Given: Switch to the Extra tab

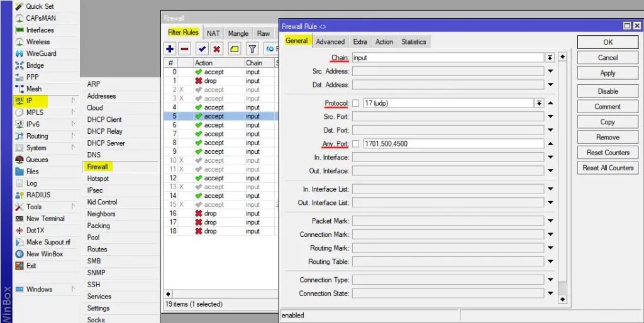Looking at the screenshot, I should click(x=360, y=41).
